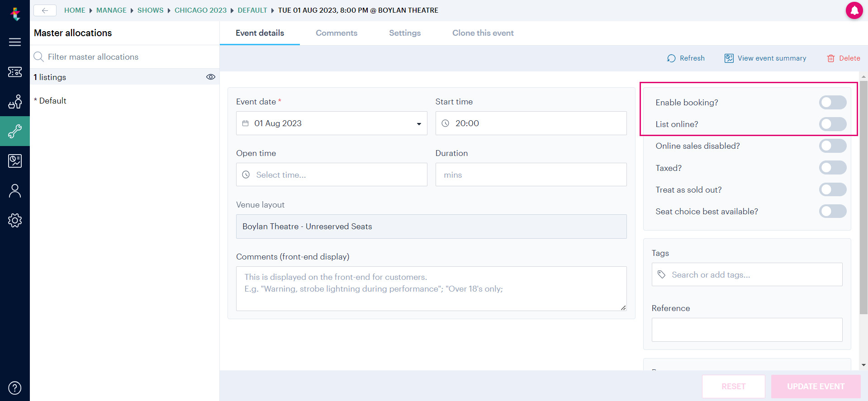This screenshot has height=401, width=868.
Task: Click the clock icon in Start time field
Action: [x=446, y=123]
